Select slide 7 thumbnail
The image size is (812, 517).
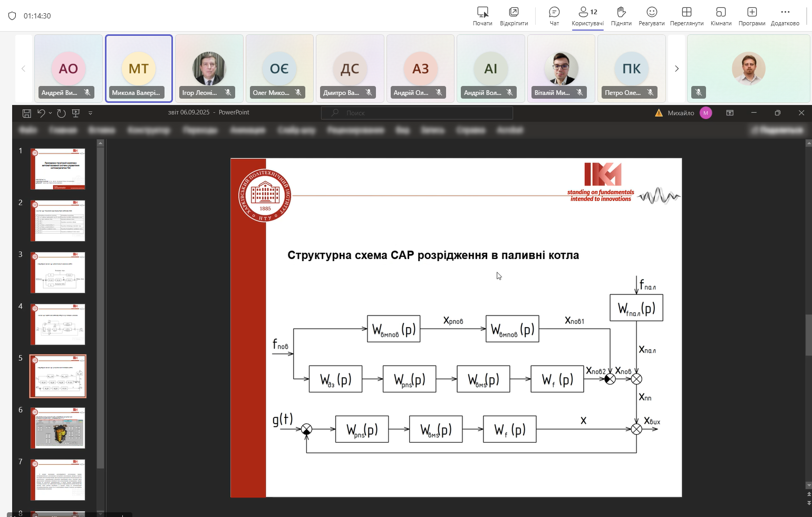pos(58,480)
